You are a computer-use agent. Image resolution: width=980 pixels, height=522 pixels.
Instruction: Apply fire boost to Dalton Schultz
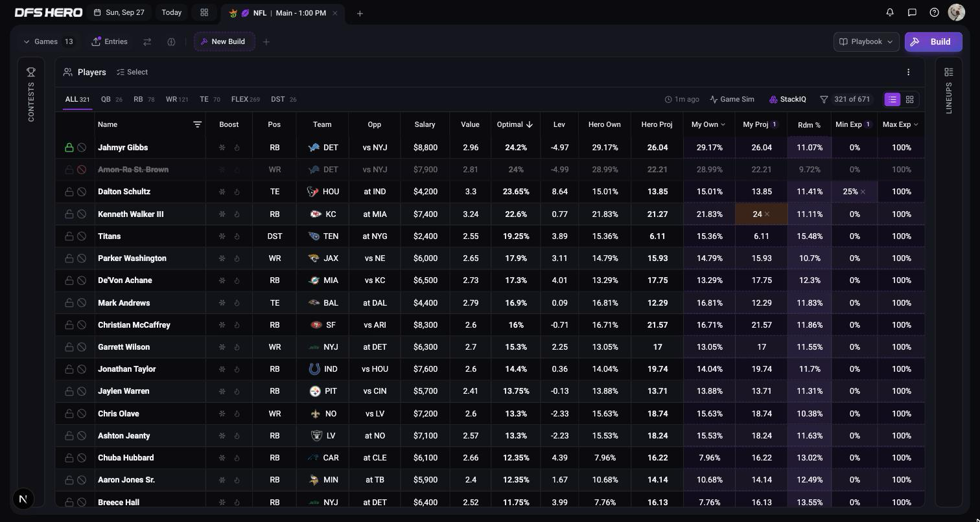coord(237,192)
